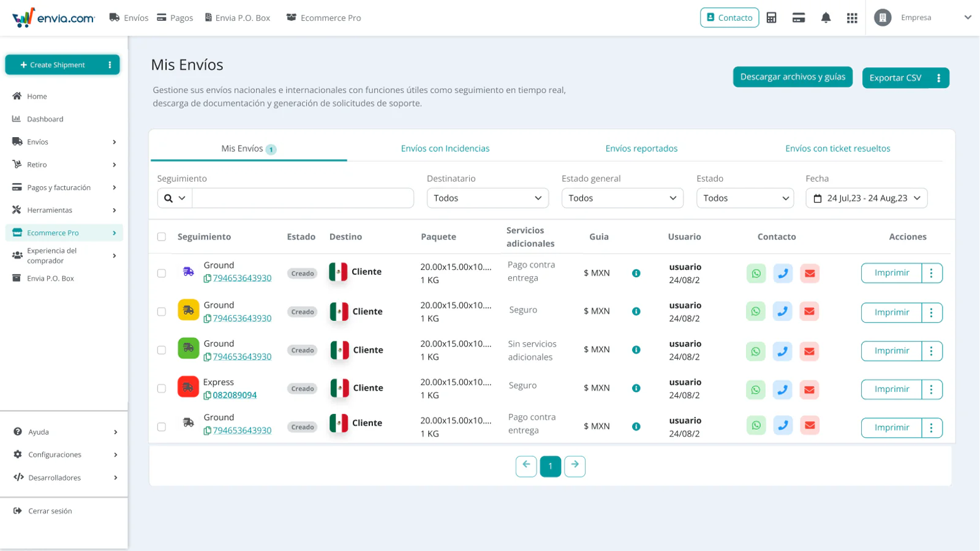This screenshot has height=551, width=980.
Task: Check the Ground row with Sin servicios adicionales
Action: tap(162, 350)
